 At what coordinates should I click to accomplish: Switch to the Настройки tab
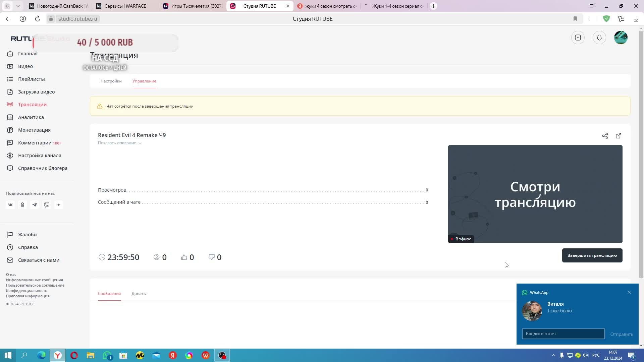coord(111,81)
